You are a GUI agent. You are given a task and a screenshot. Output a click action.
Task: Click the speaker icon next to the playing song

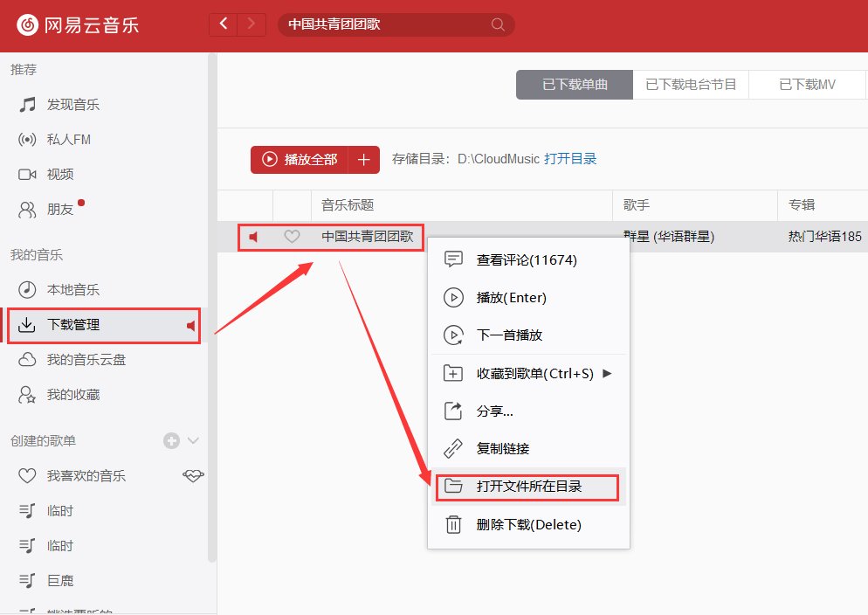click(253, 237)
